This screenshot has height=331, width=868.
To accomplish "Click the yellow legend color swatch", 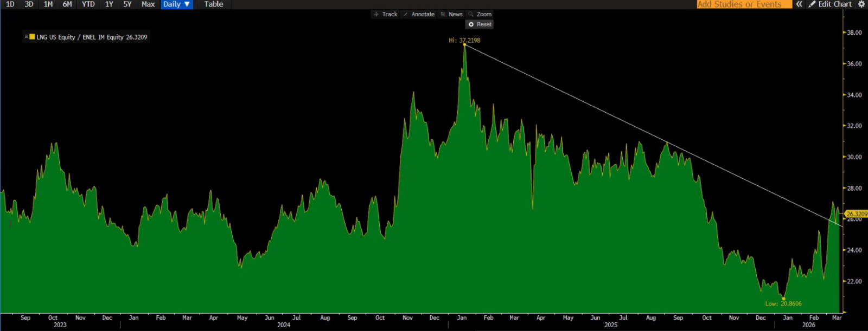I will click(x=32, y=37).
